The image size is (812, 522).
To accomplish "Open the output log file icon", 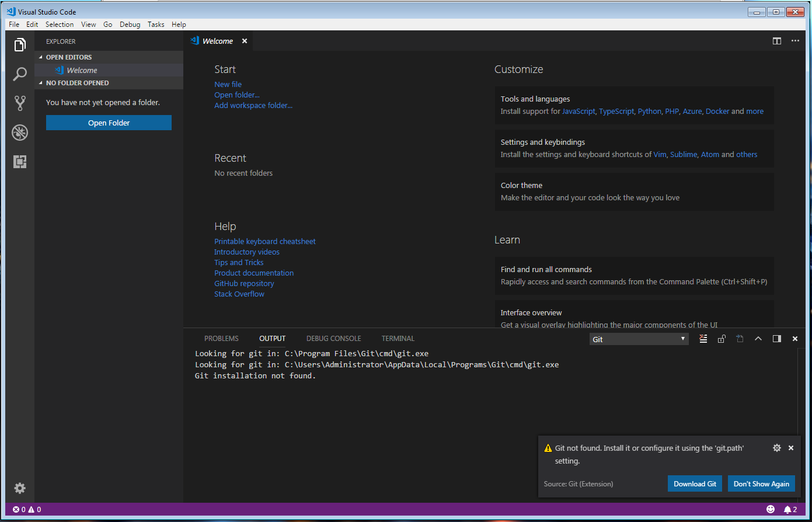I will coord(740,339).
